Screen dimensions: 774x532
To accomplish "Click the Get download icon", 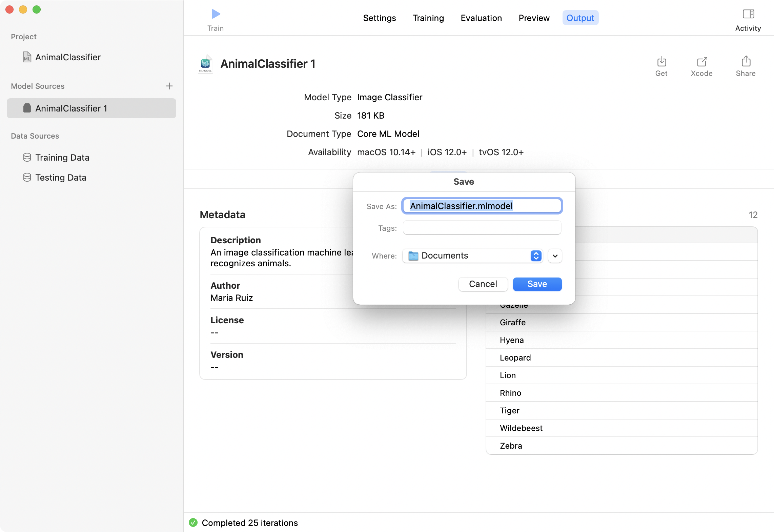I will tap(661, 62).
